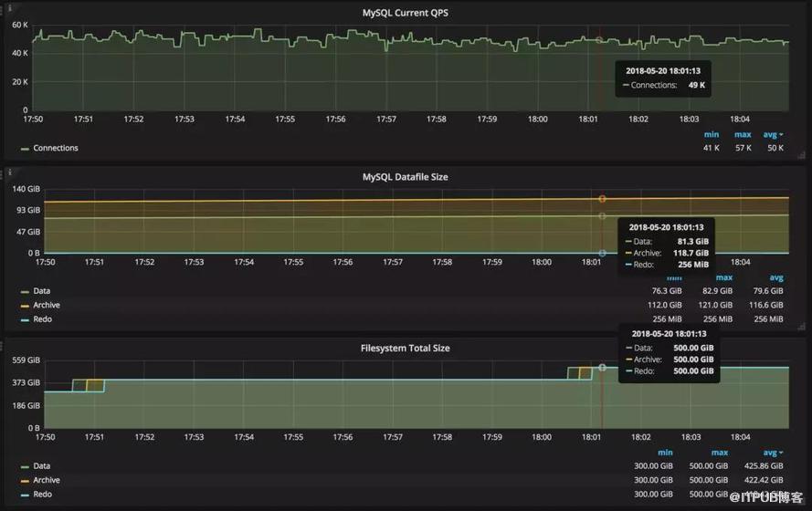812x511 pixels.
Task: Click the green Connections color line in the QPS legend
Action: point(25,148)
